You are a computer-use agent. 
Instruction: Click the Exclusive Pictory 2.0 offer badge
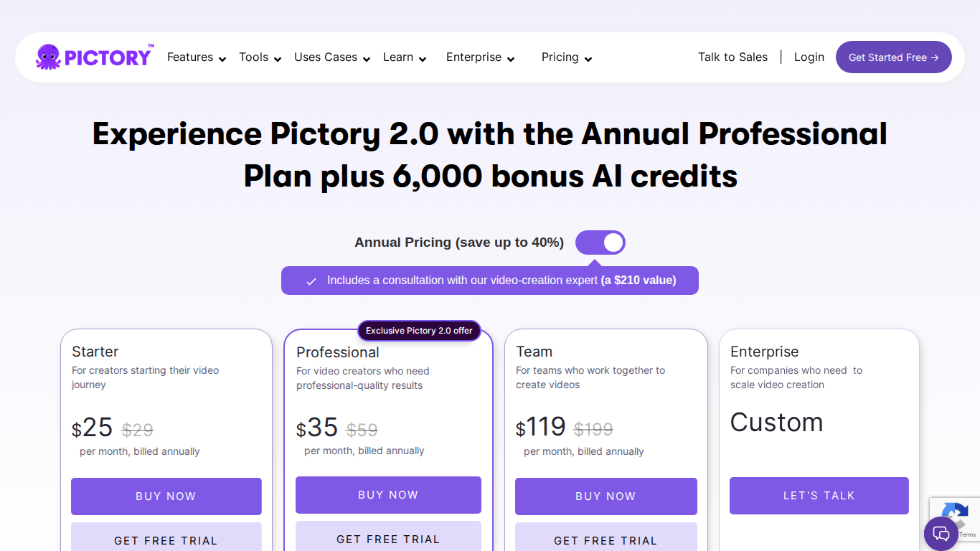tap(419, 331)
